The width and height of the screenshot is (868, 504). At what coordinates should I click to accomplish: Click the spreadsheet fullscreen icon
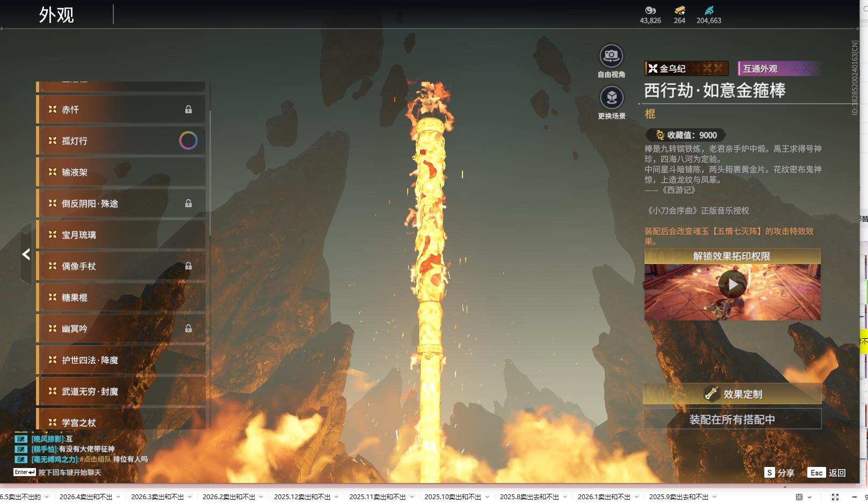click(835, 497)
